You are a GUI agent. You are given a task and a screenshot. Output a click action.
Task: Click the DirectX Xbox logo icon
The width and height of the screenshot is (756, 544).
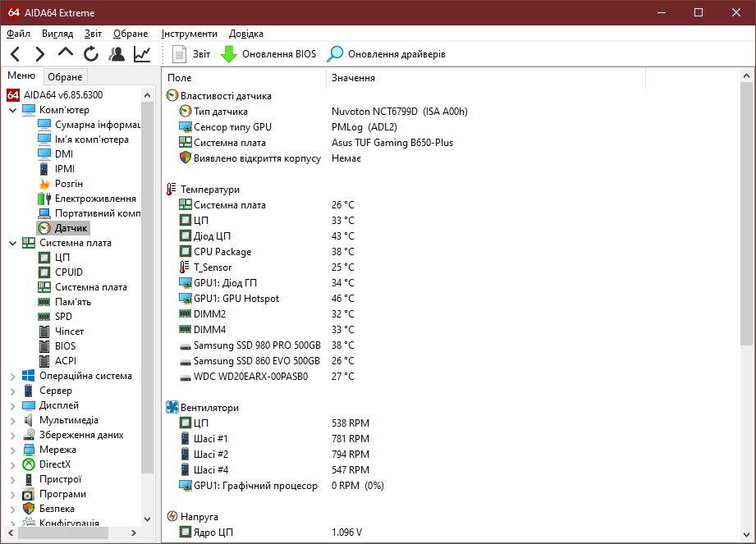click(29, 464)
